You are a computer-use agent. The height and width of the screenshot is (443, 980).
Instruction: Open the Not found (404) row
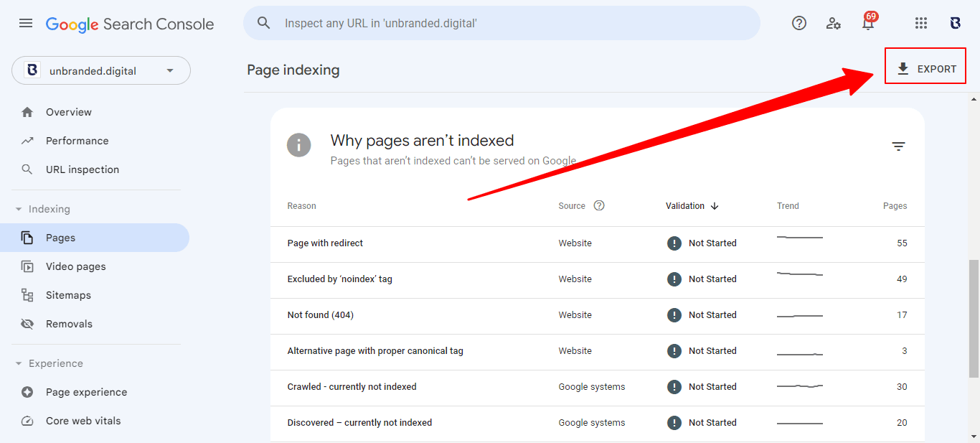(x=597, y=316)
